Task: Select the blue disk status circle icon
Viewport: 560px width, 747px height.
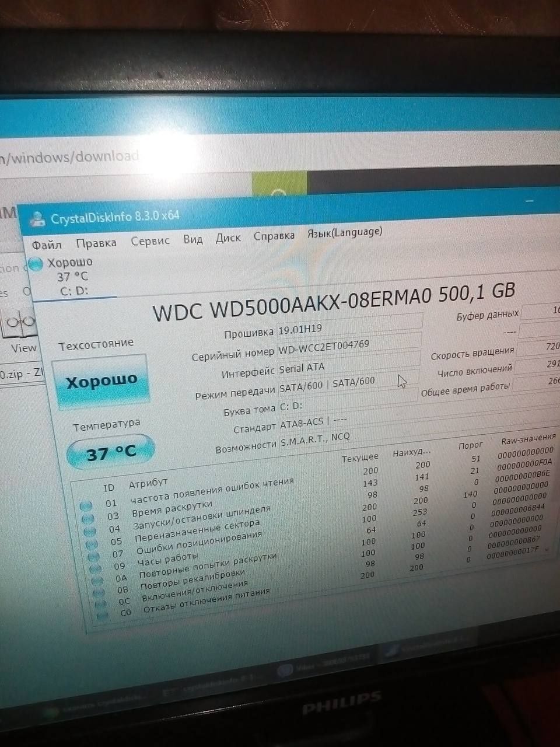Action: [36, 264]
